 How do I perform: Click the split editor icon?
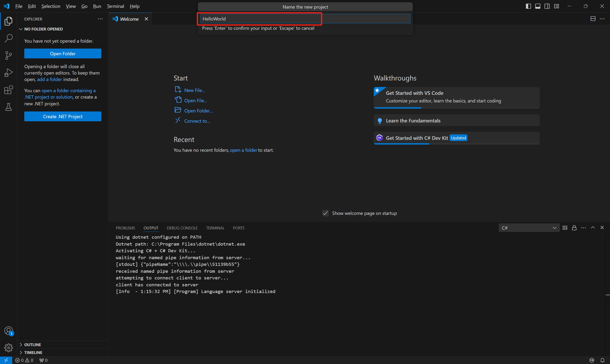pyautogui.click(x=593, y=19)
